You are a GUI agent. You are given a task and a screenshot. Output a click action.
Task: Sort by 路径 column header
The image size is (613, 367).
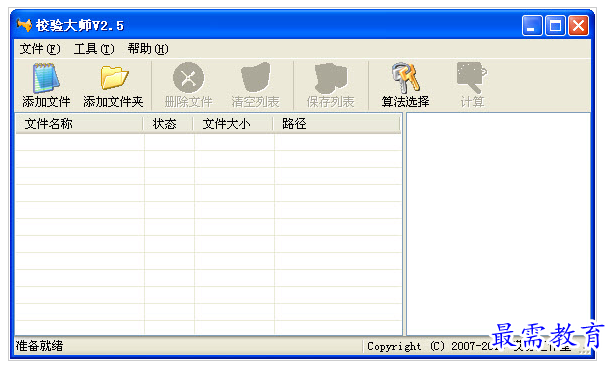(337, 124)
